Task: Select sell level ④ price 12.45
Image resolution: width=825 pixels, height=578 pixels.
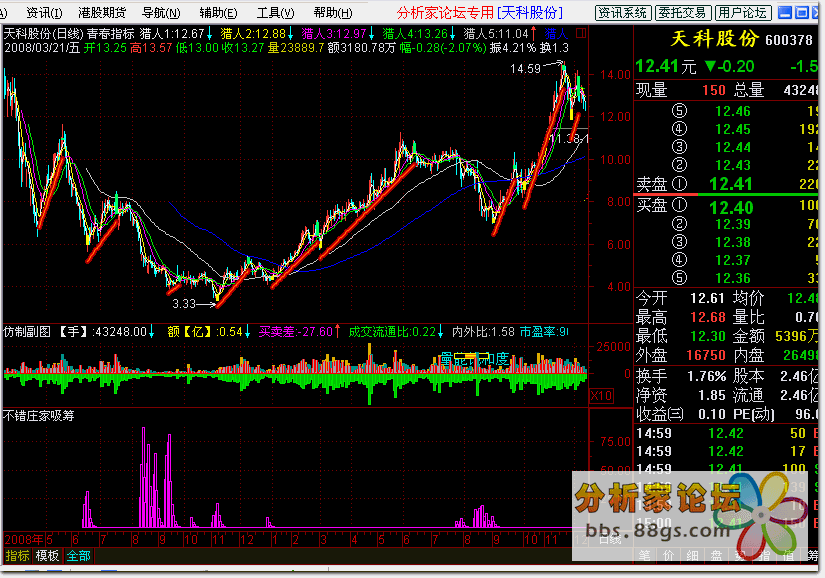Action: (x=733, y=129)
